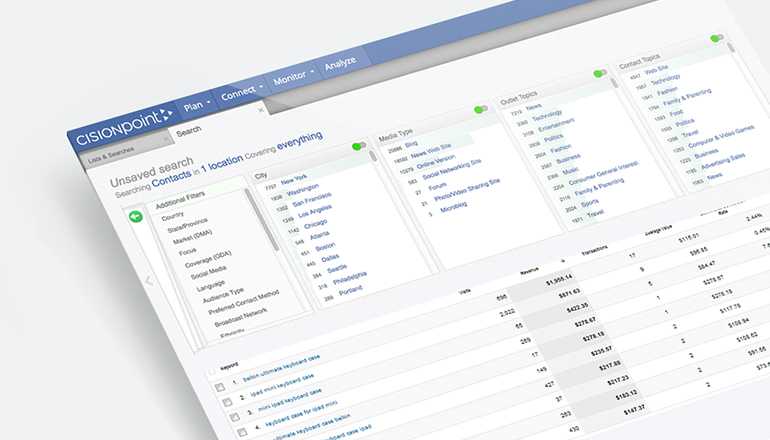Select the State/Province additional filter
Viewport: 770px width, 440px height.
[188, 225]
